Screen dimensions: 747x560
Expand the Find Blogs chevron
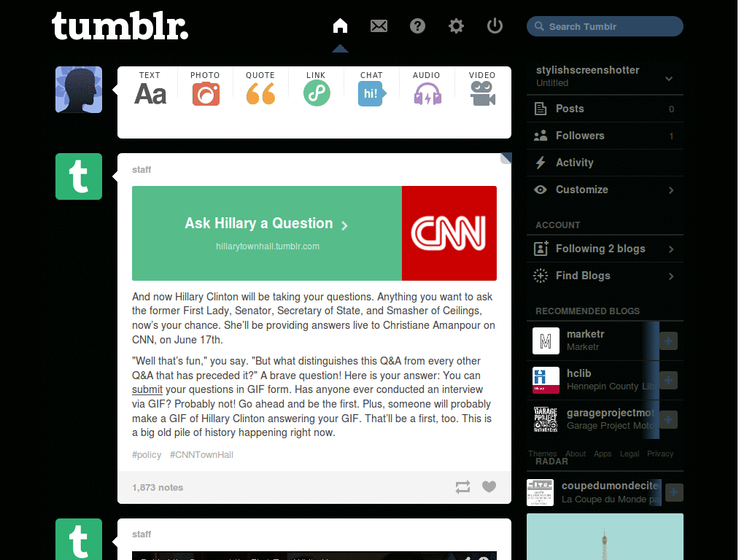coord(671,276)
